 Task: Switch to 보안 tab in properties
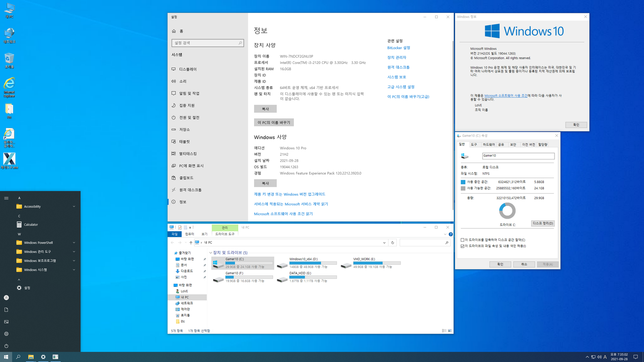pos(513,145)
